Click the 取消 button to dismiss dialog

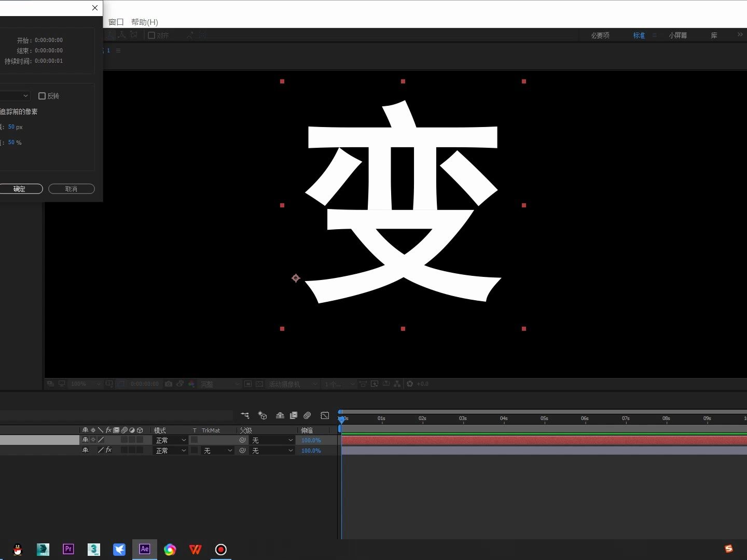point(71,189)
